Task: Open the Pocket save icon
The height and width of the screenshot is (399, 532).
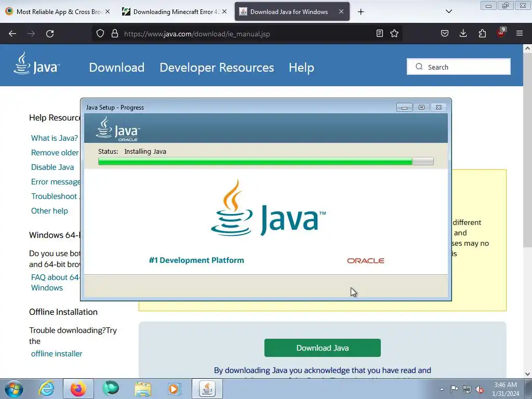Action: pos(445,33)
